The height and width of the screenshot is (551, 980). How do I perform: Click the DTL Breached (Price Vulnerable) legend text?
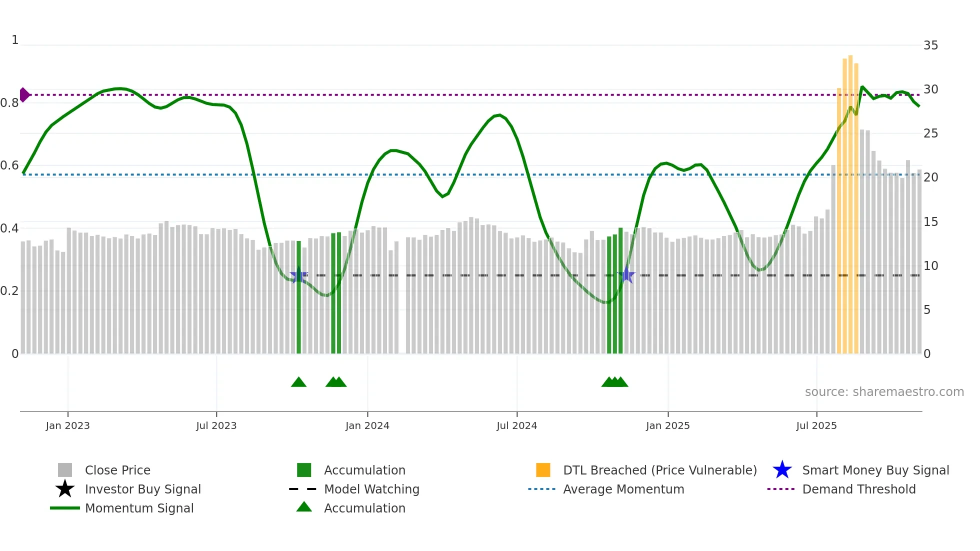point(660,470)
